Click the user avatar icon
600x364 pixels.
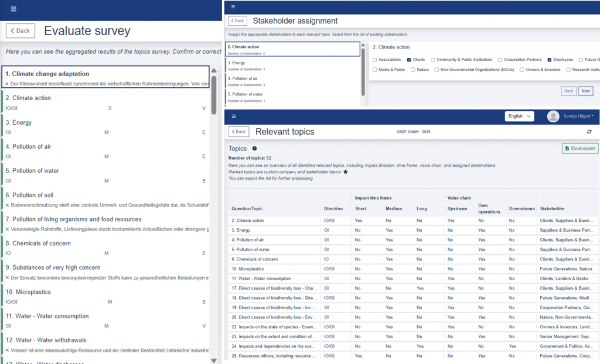pyautogui.click(x=553, y=116)
